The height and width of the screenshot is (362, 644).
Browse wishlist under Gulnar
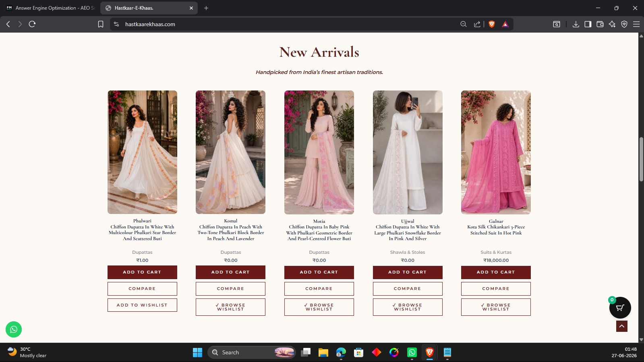coord(496,307)
